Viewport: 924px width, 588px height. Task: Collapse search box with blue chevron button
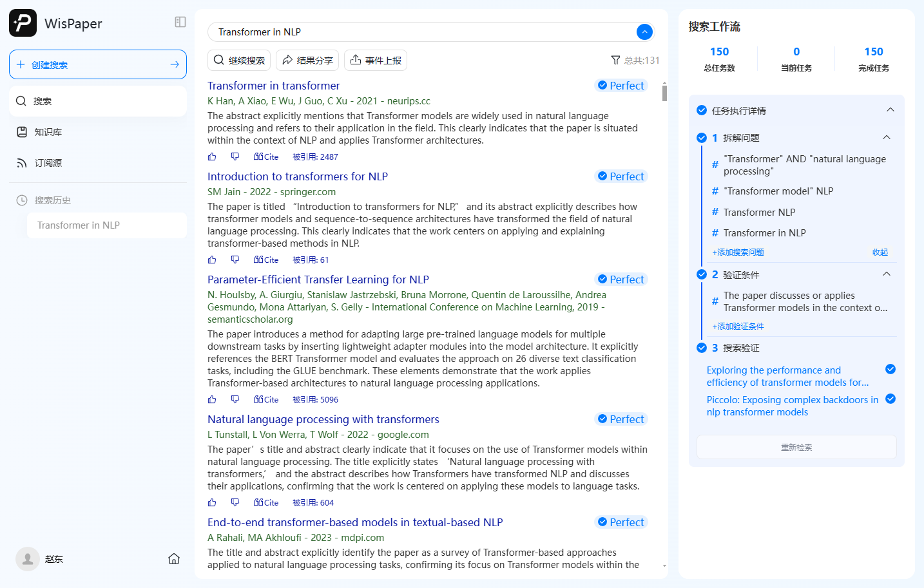tap(644, 32)
